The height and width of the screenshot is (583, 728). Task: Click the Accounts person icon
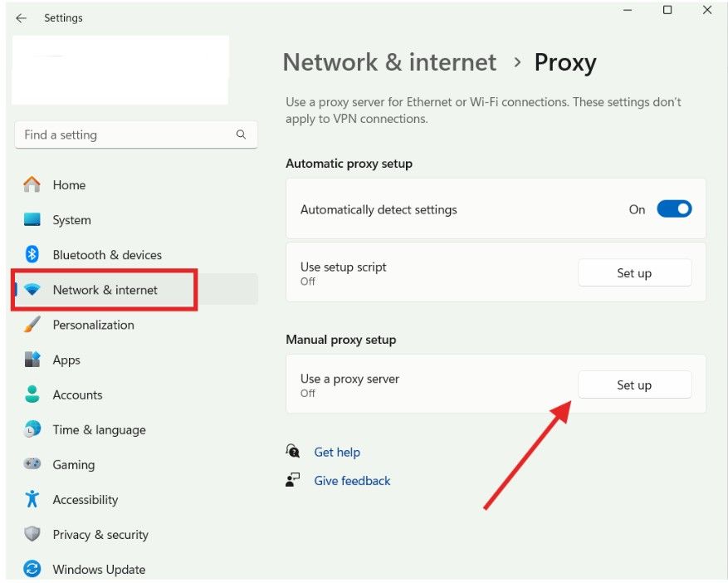32,394
